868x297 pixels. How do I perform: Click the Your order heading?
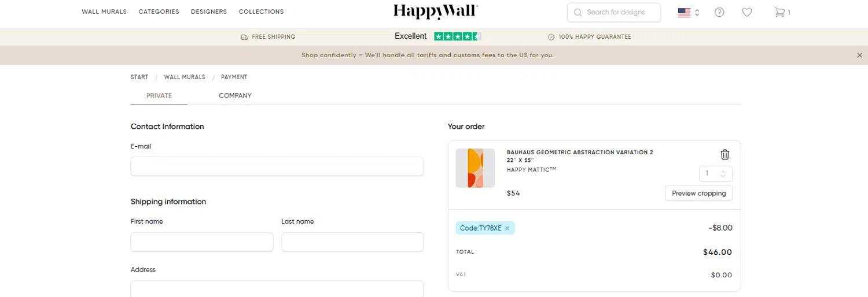[x=466, y=127]
